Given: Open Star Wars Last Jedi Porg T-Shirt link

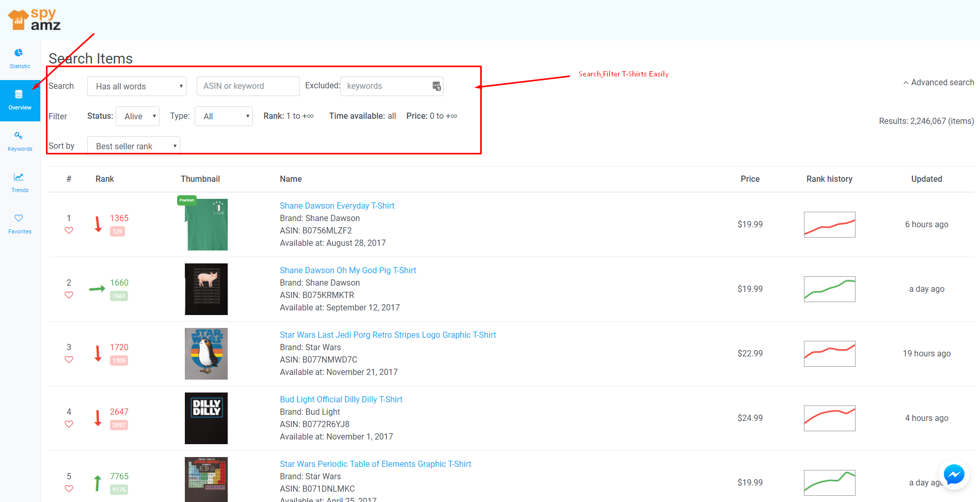Looking at the screenshot, I should 388,335.
